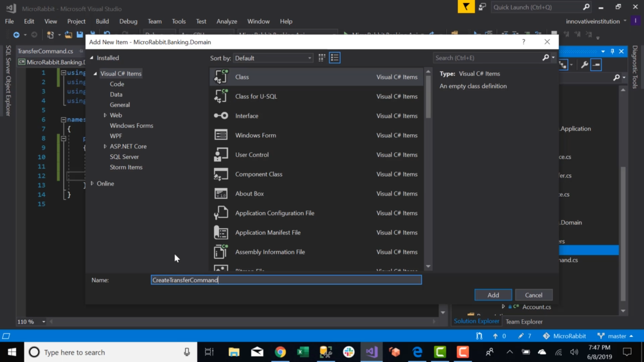Click the Git pull requests status bar icon
Viewport: 644px width, 362px height.
tap(479, 336)
